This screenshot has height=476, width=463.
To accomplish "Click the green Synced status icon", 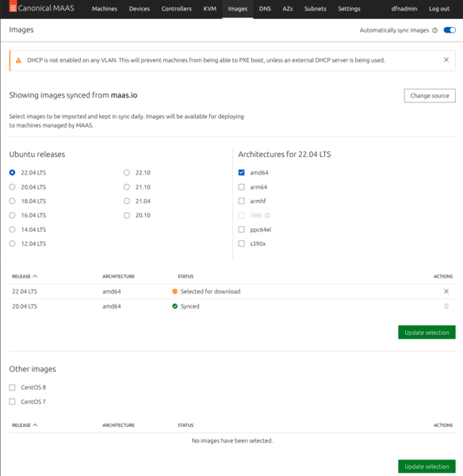I will pyautogui.click(x=174, y=306).
